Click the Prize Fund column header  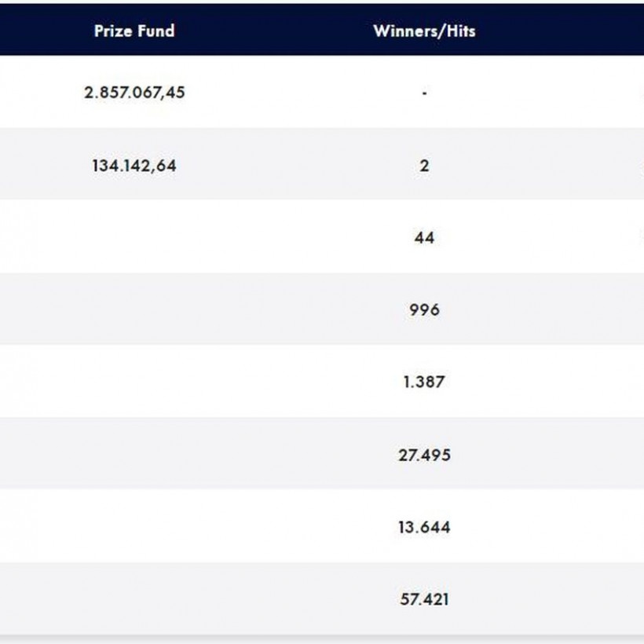pos(134,31)
